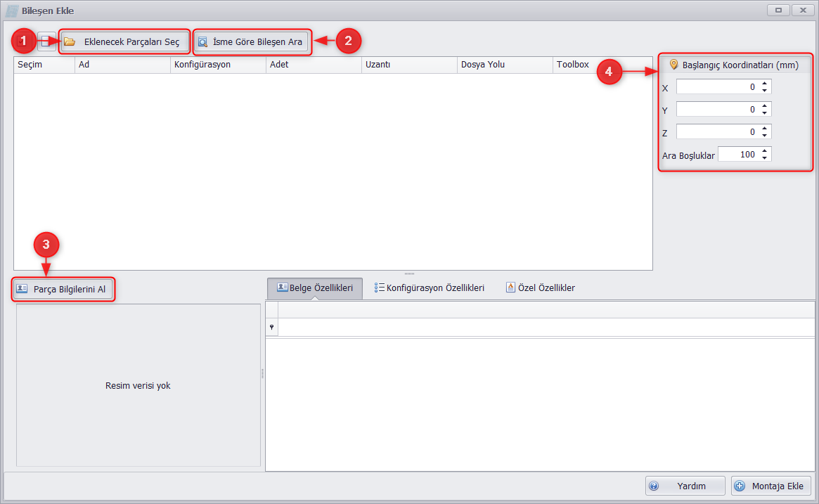Click the Bileşen Ekle window title icon

(11, 11)
